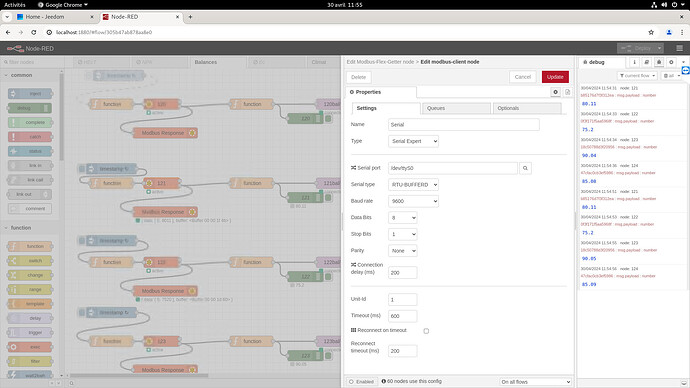Viewport: 690px width, 388px height.
Task: Toggle the Enabled state of config node
Action: [361, 381]
